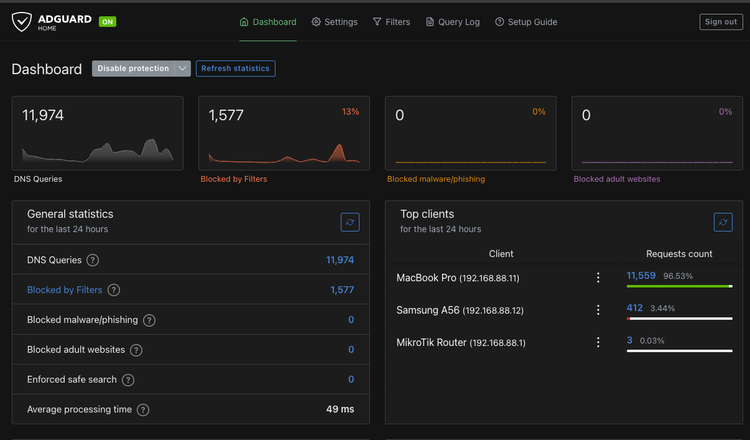Click the help icon beside DNS Queries
Image resolution: width=750 pixels, height=440 pixels.
click(93, 260)
